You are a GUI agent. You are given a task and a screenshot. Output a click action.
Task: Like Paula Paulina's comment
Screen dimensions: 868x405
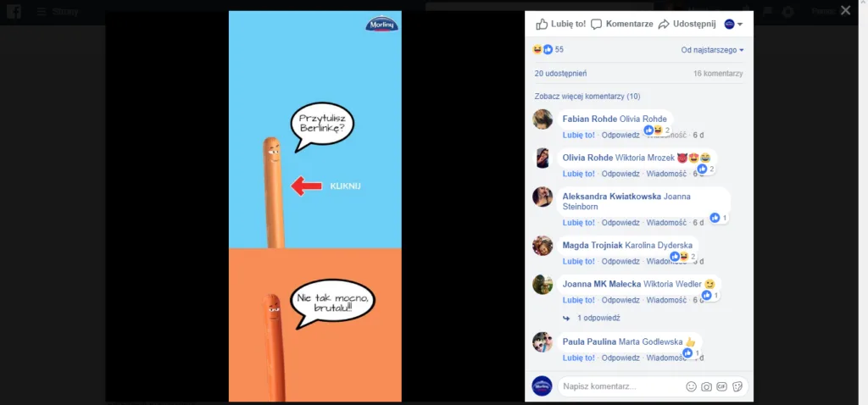click(x=578, y=358)
